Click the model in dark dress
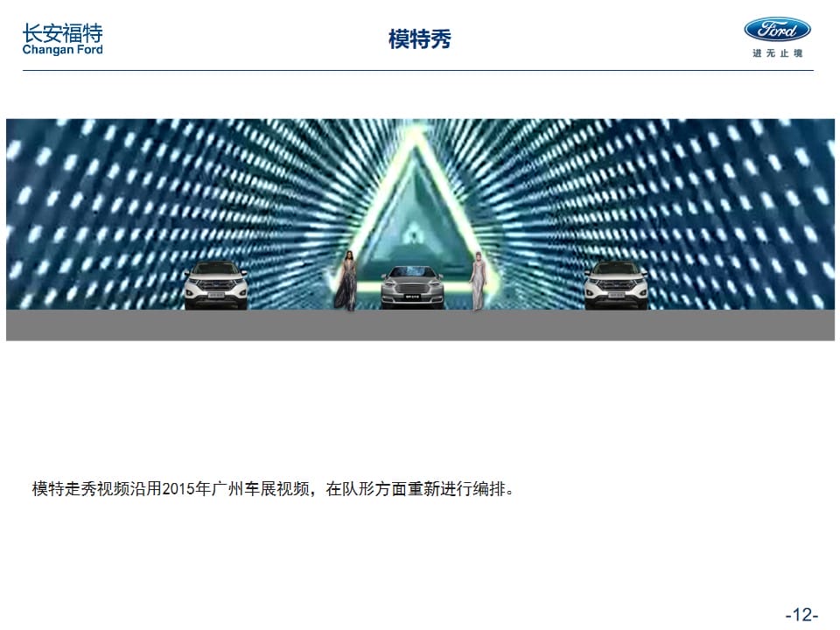840x630 pixels. 346,281
